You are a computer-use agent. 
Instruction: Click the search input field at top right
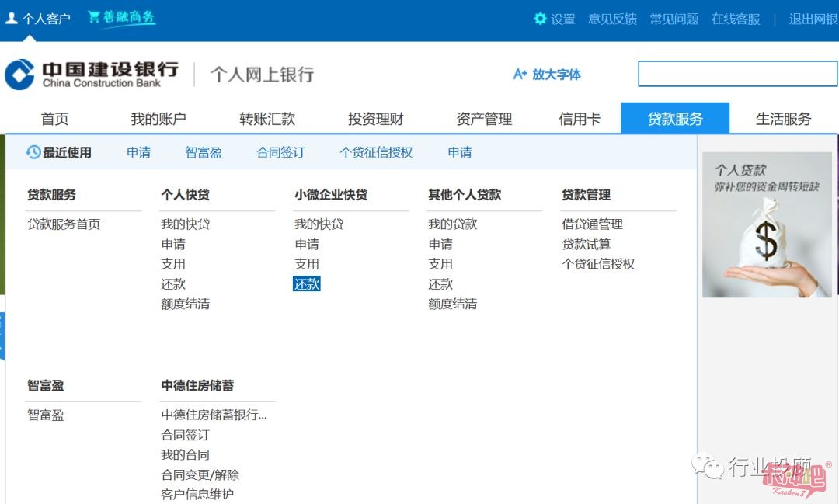736,75
